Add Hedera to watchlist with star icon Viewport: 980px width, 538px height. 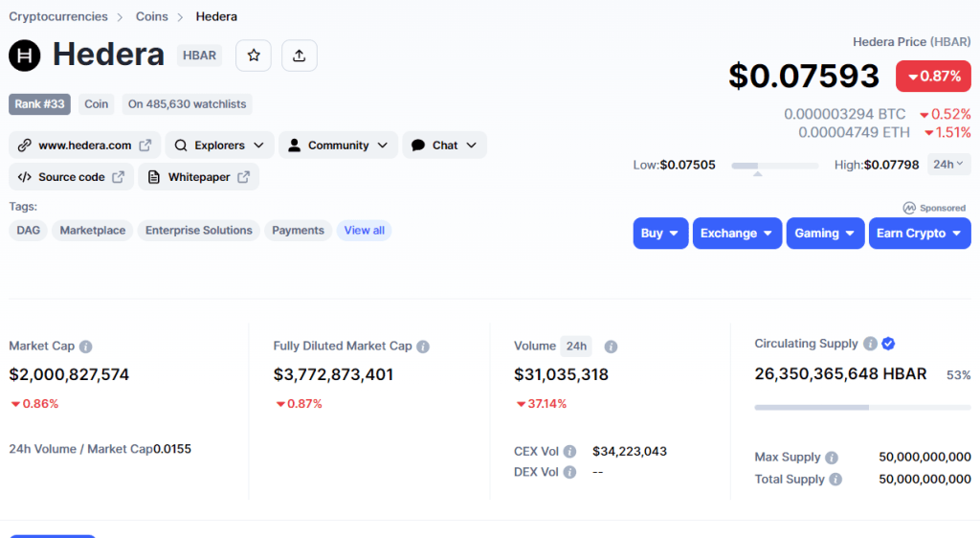(253, 56)
